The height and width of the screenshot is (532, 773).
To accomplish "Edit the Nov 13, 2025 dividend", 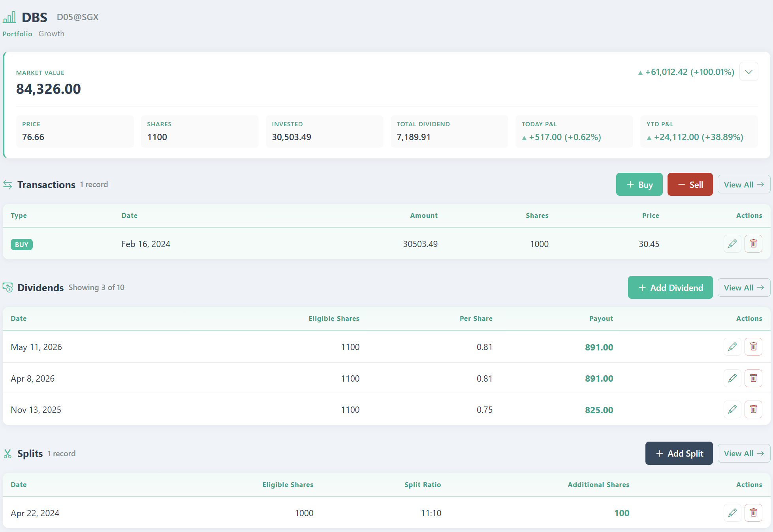I will point(732,410).
